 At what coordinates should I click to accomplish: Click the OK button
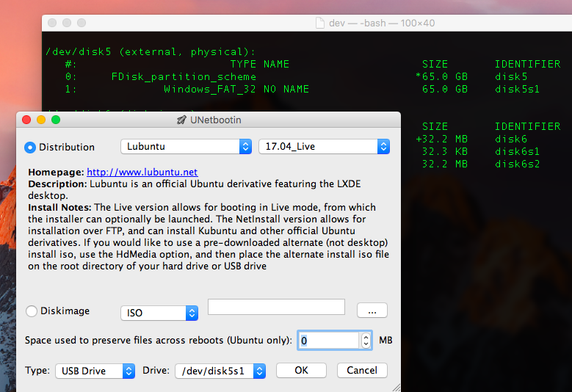coord(301,371)
